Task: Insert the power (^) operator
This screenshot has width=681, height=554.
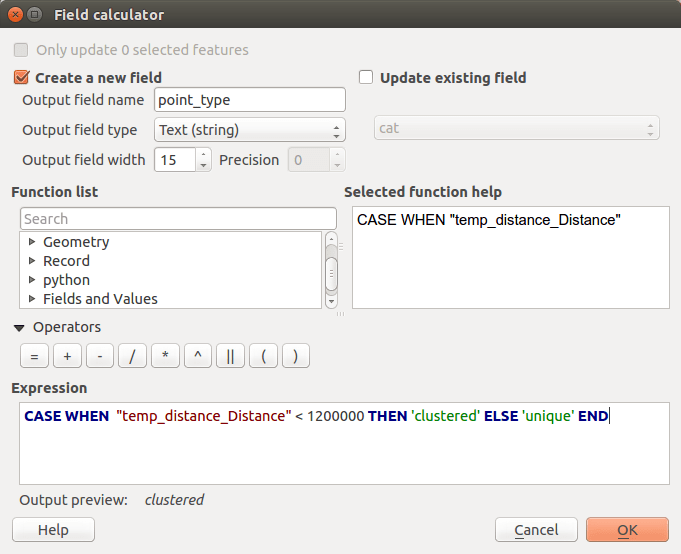Action: click(198, 356)
